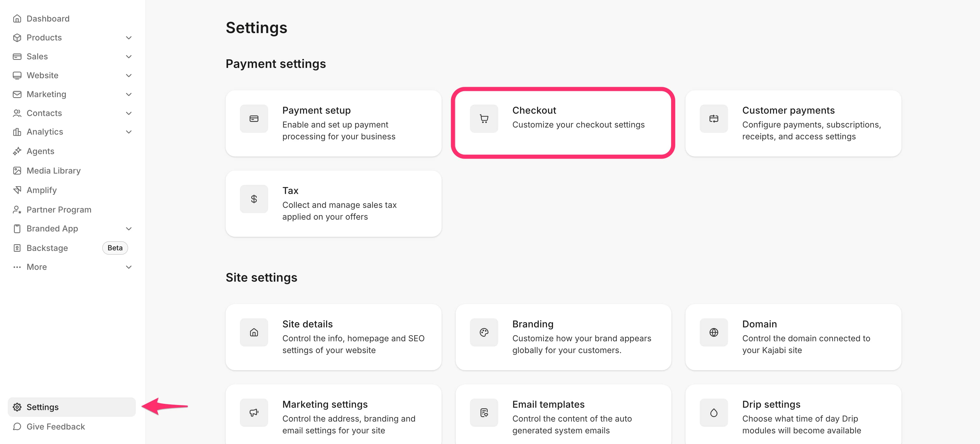Open Agents from the sidebar
Viewport: 980px width, 444px height.
pos(40,151)
